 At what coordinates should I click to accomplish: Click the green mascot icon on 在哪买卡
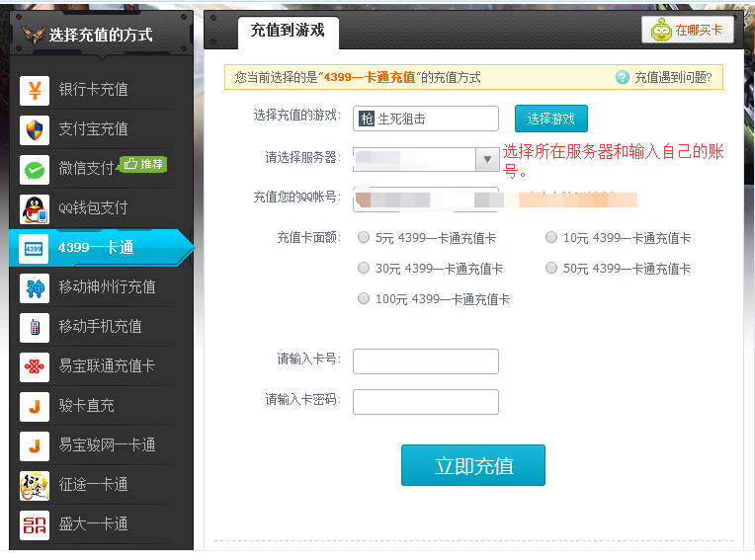(661, 31)
